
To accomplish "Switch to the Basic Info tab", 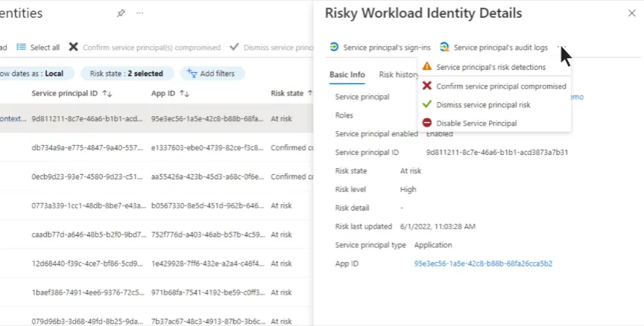I will tap(347, 74).
